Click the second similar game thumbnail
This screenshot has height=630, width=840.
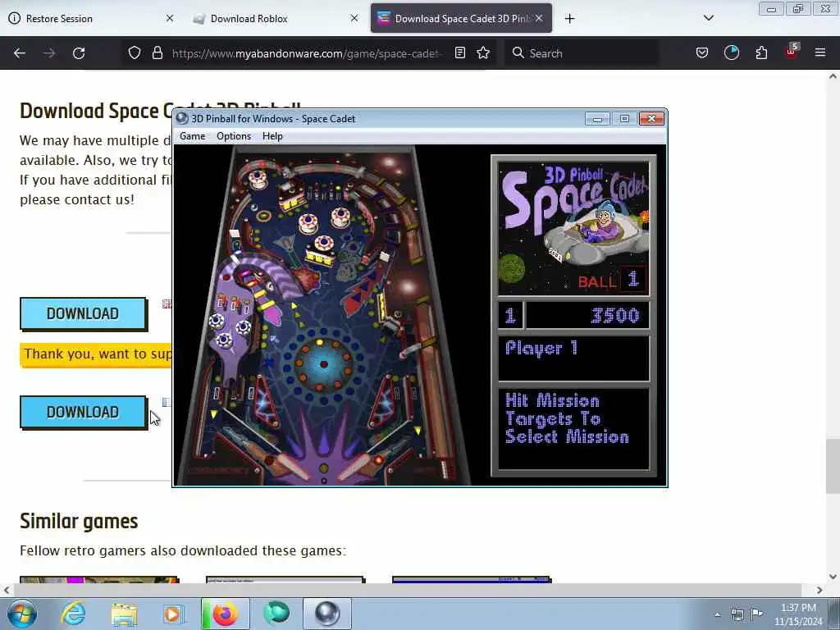pyautogui.click(x=285, y=580)
